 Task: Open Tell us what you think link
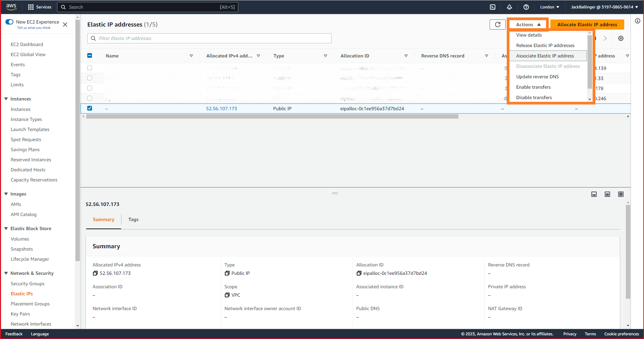coord(34,28)
